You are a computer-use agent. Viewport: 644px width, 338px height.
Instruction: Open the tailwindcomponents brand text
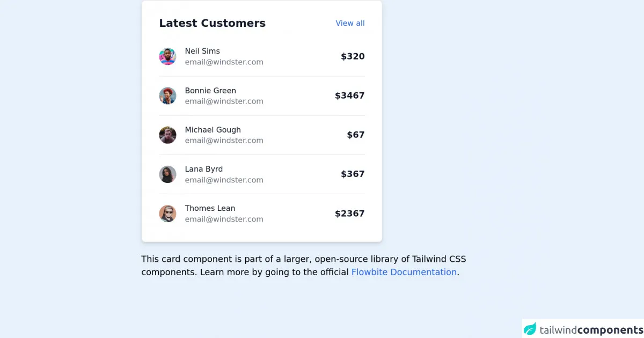tap(591, 330)
